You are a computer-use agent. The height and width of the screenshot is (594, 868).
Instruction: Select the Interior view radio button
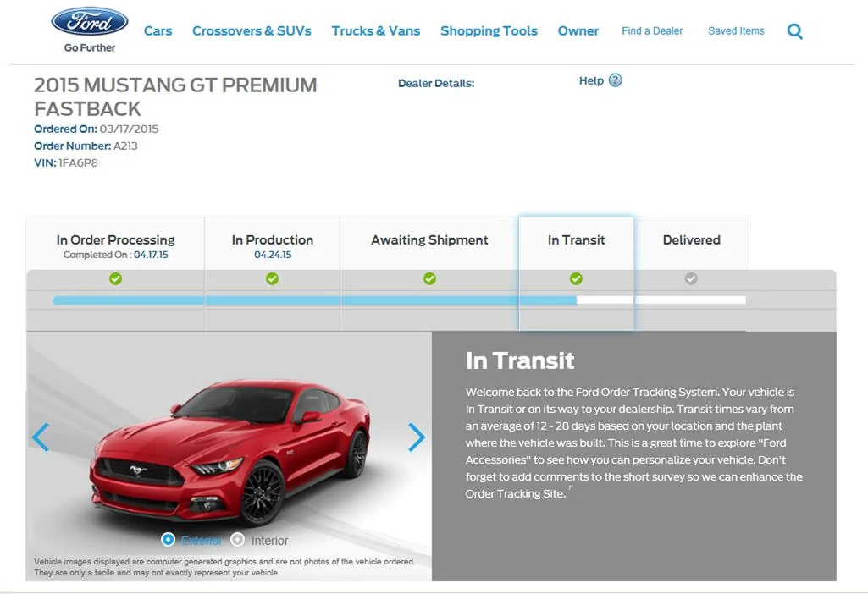point(237,539)
